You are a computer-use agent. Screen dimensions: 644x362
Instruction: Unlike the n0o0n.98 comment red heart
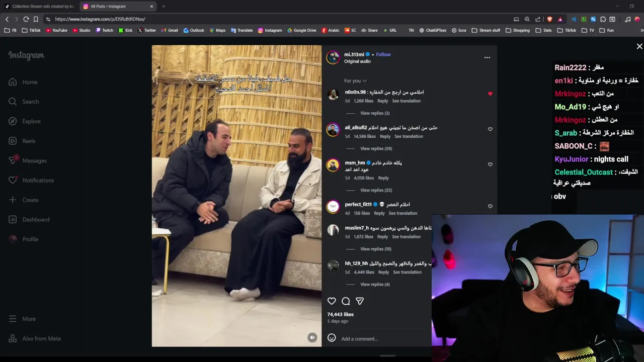(490, 94)
